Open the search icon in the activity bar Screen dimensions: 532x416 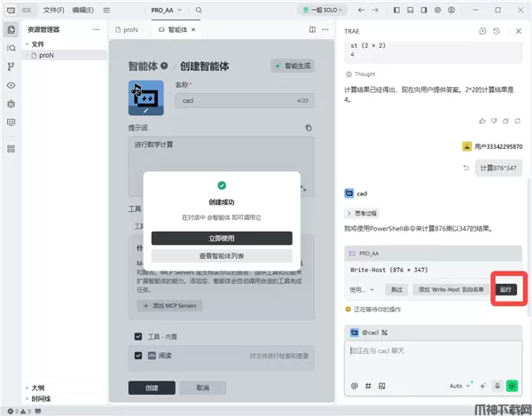(x=11, y=48)
